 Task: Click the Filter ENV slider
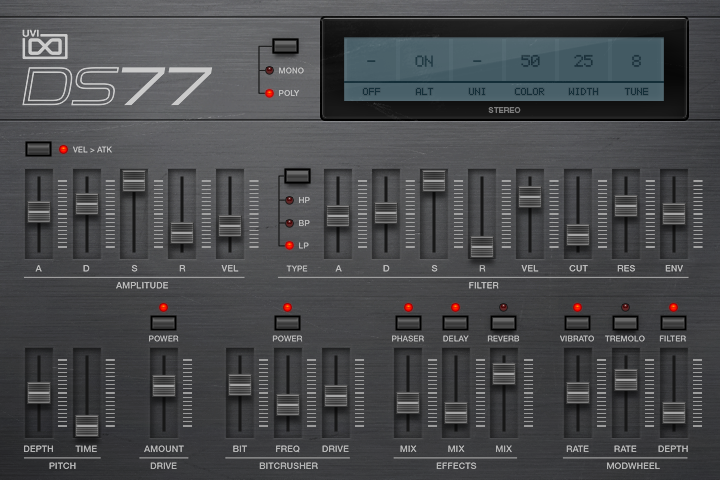674,214
